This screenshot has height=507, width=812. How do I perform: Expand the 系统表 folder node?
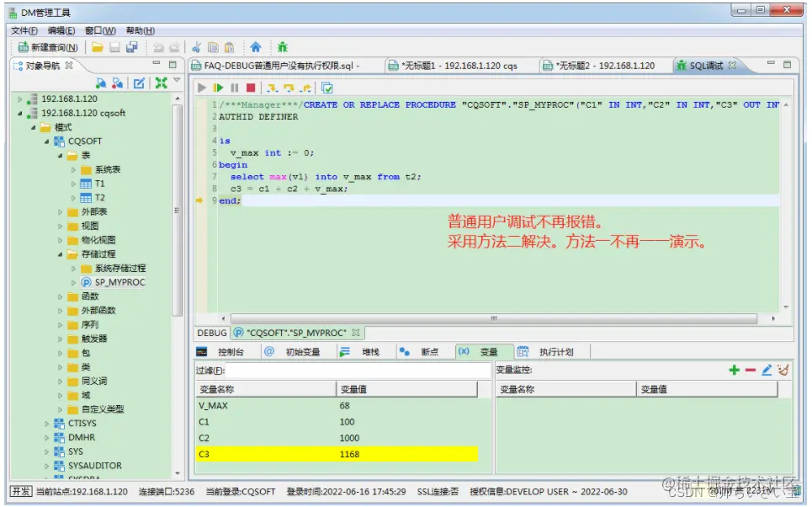(x=73, y=169)
